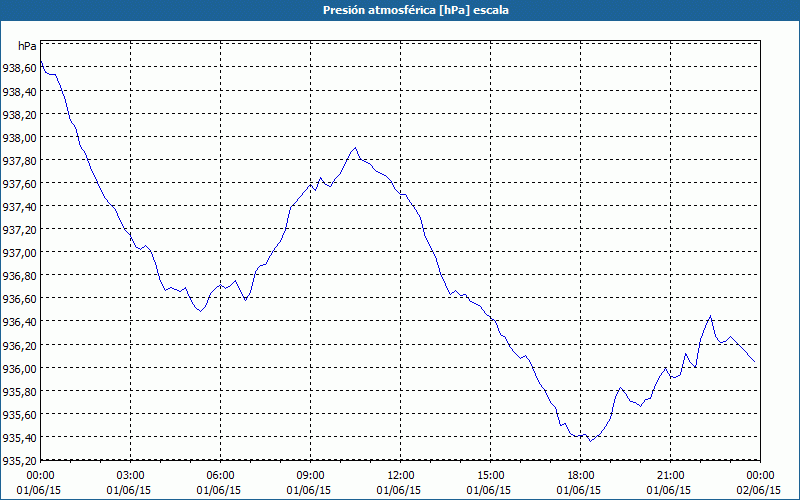Viewport: 800px width, 500px height.
Task: Select the 935,80 y-axis label
Action: click(19, 391)
